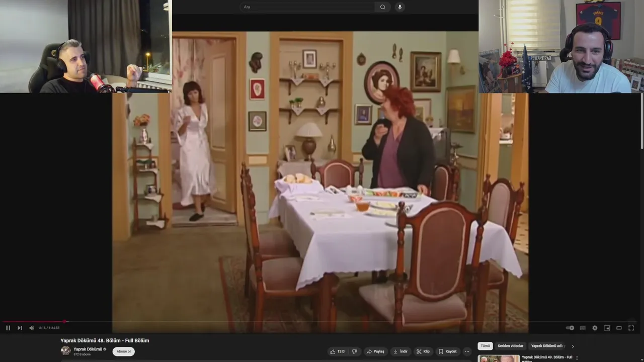Download the video with İndir

[400, 351]
